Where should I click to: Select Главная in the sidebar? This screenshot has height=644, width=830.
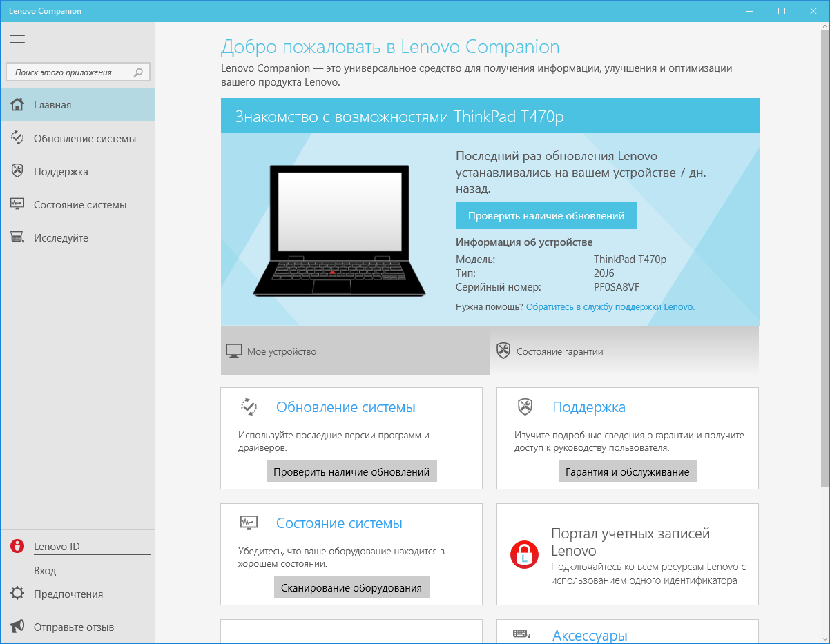click(x=77, y=105)
